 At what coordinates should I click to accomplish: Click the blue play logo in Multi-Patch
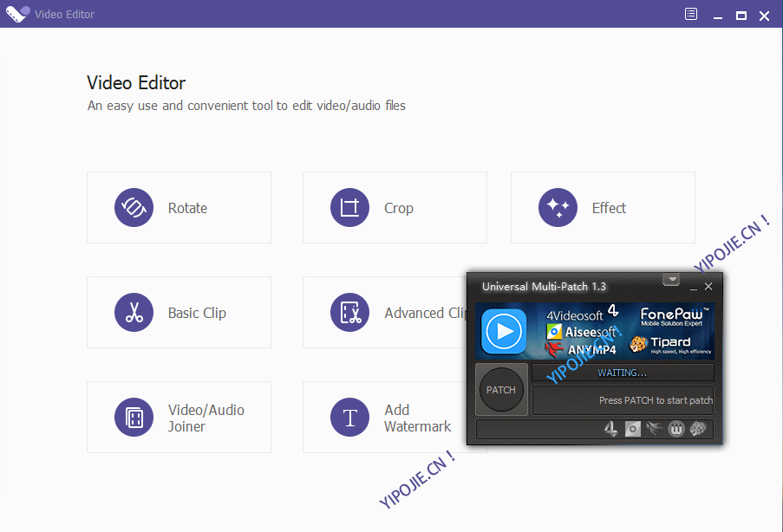(504, 331)
